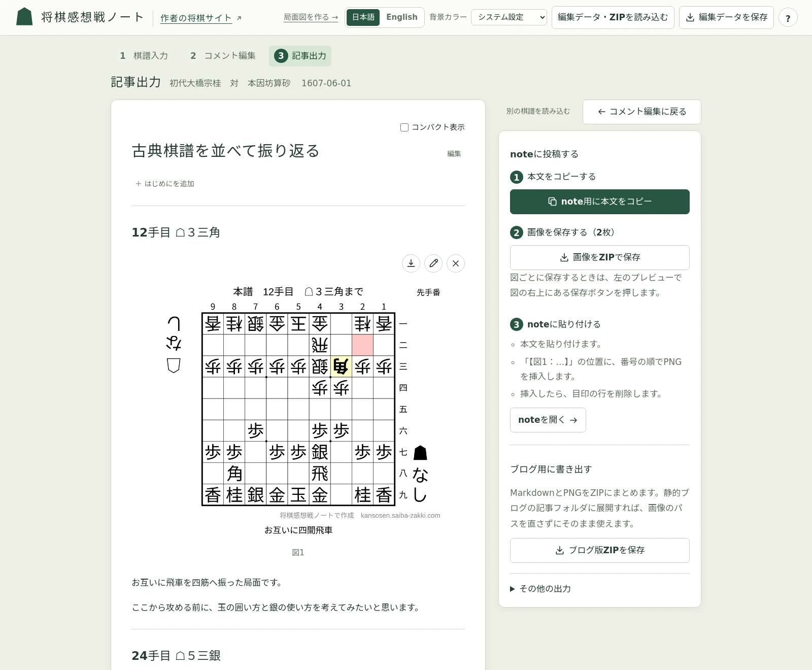Screen dimensions: 812x670
Task: Click the shogi piece logo icon
Action: coord(24,17)
